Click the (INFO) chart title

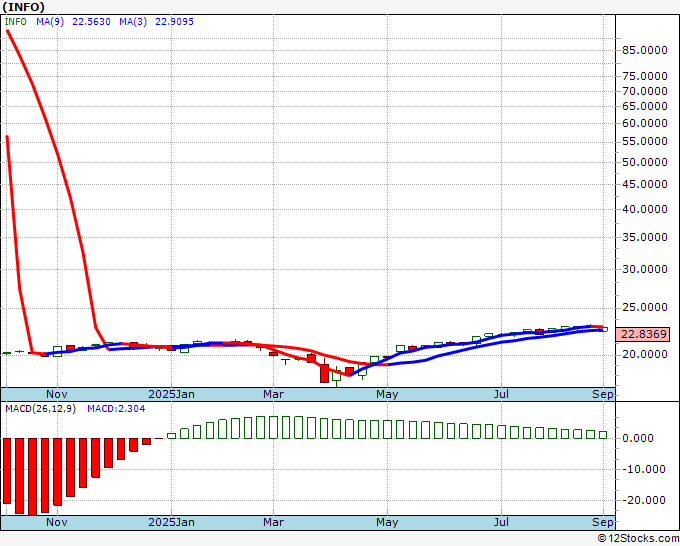(23, 7)
